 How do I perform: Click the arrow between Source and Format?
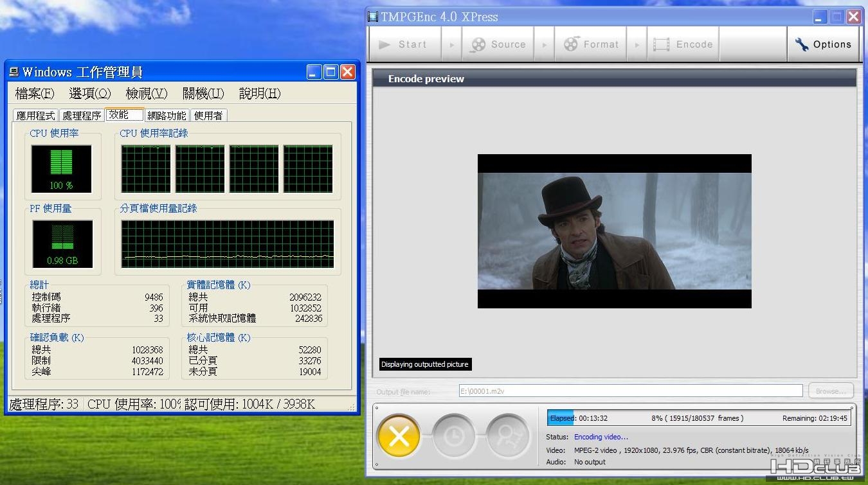(545, 44)
